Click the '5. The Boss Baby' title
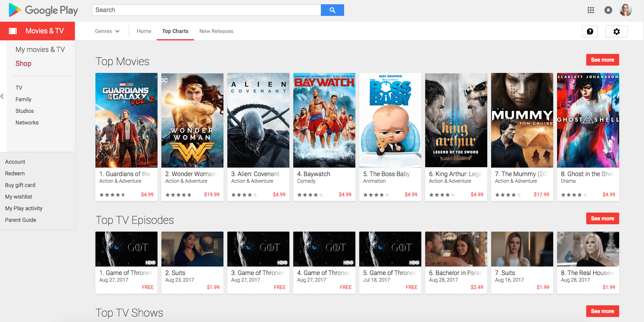 pos(386,174)
